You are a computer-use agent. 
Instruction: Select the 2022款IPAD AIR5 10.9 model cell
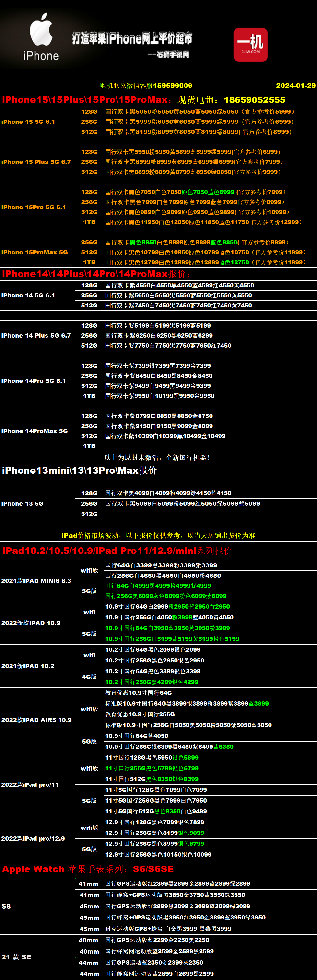coord(38,720)
